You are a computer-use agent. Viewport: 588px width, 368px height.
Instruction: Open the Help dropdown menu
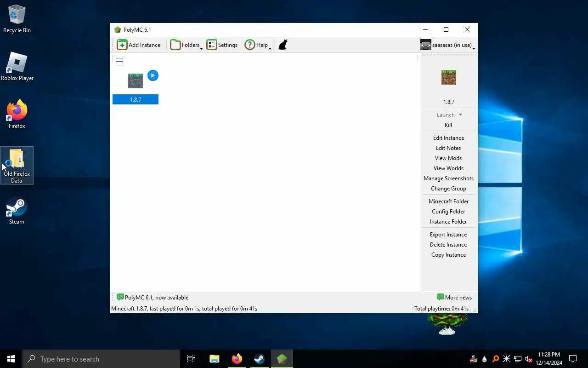pos(258,45)
